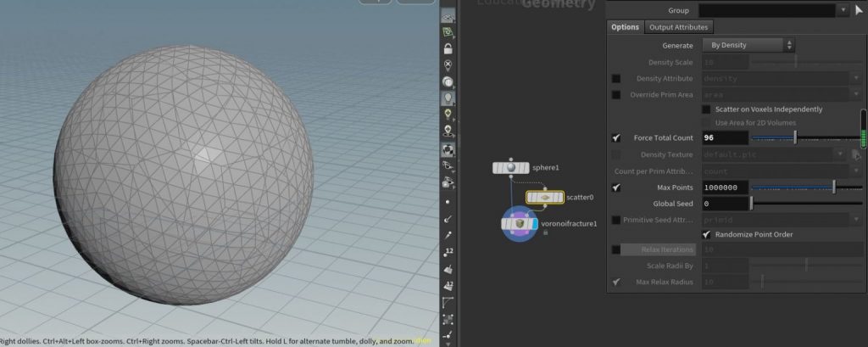Click the Force Total Count value 96
This screenshot has height=347, width=868.
726,138
